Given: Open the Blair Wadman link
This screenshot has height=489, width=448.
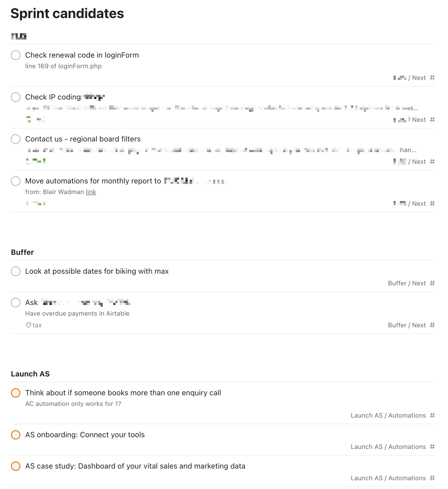Looking at the screenshot, I should (x=91, y=192).
